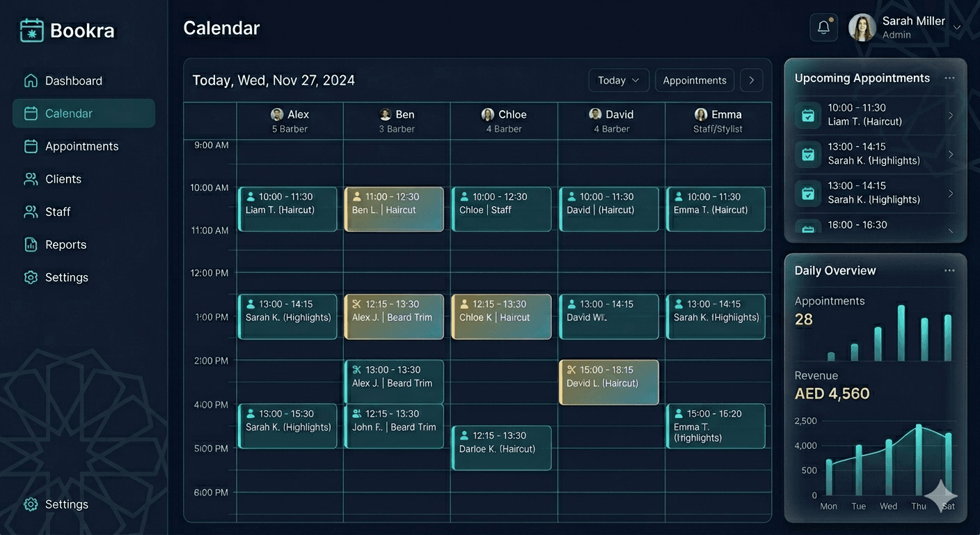The width and height of the screenshot is (980, 535).
Task: Click the Staff/Stylist subtitle under Emma
Action: 718,129
